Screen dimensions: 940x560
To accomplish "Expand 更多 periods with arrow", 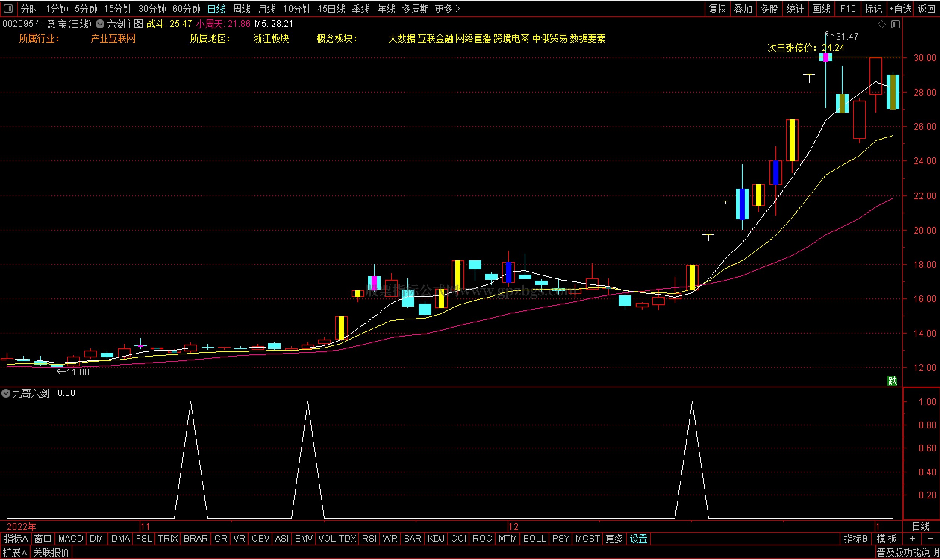I will [447, 9].
